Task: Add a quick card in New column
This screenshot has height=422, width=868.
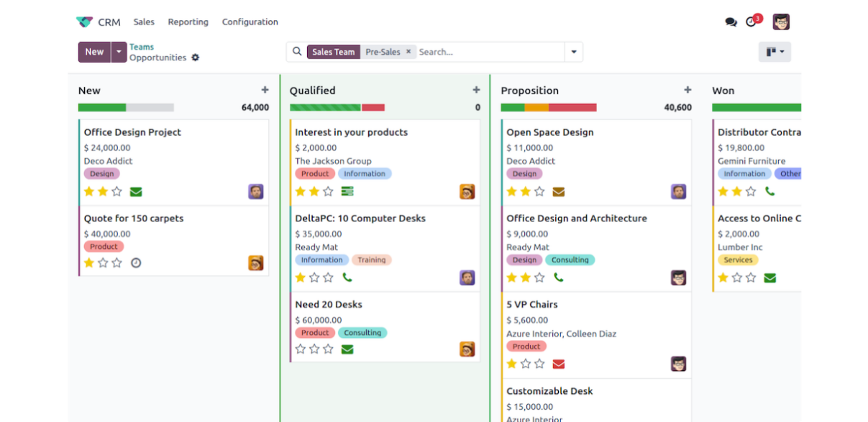Action: (265, 90)
